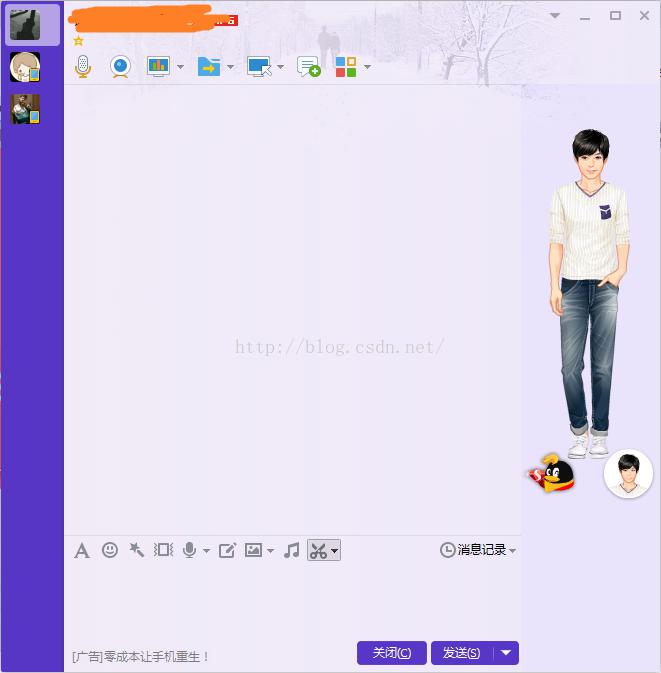Screen dimensions: 661x673
Task: Start a video call with the webcam icon
Action: click(x=120, y=67)
